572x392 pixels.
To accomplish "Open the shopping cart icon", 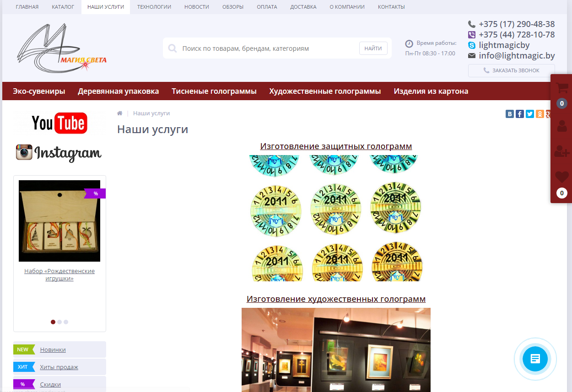I will (x=562, y=88).
